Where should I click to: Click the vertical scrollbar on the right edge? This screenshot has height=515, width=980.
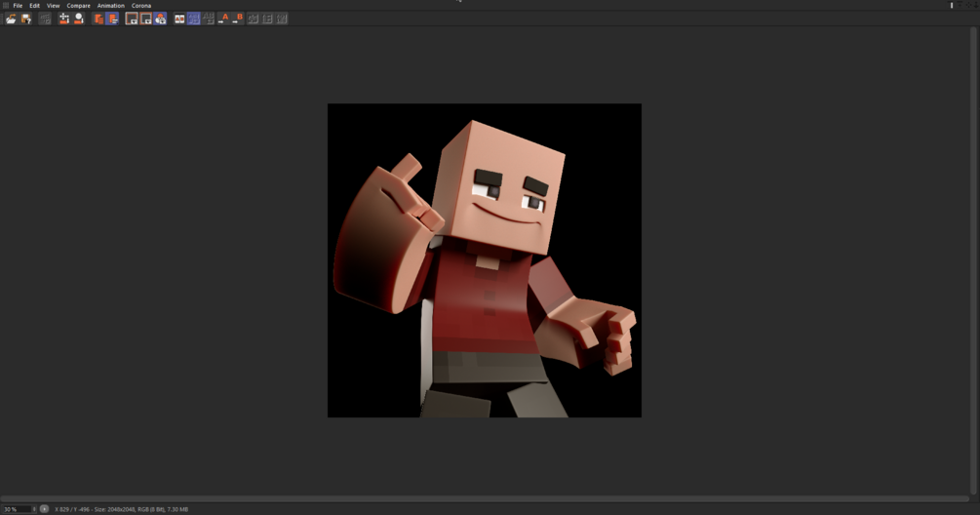tap(973, 260)
